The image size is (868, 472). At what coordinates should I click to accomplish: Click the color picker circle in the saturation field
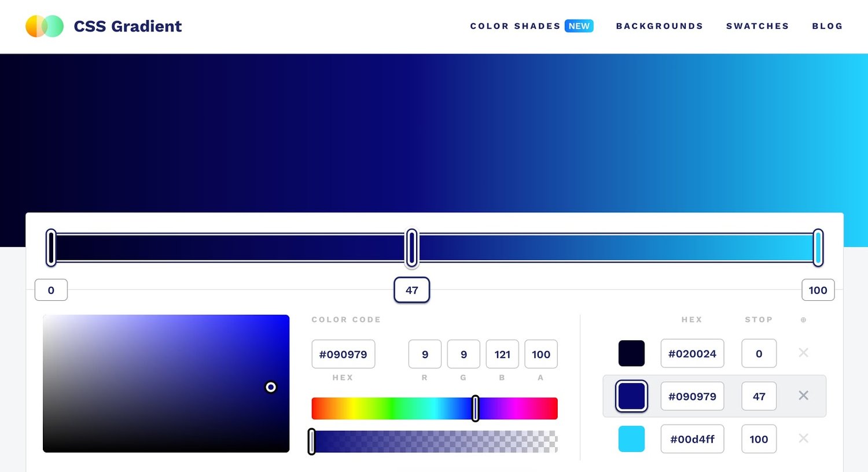point(271,387)
